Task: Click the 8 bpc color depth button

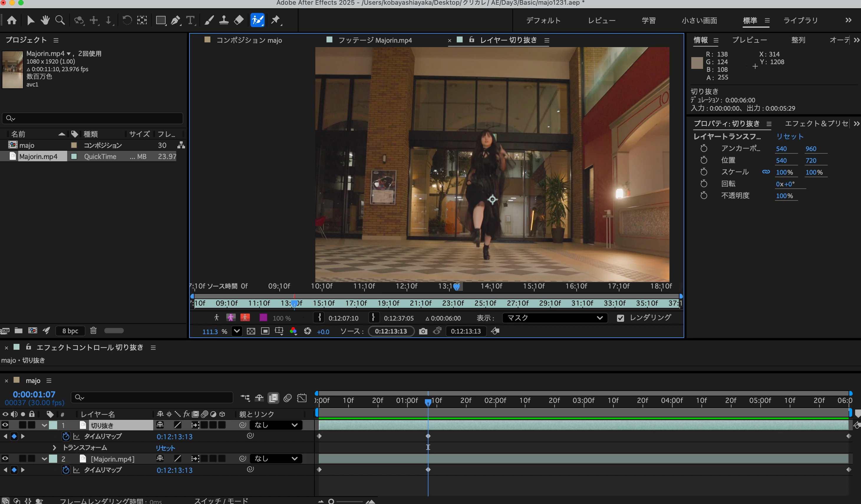Action: (70, 331)
